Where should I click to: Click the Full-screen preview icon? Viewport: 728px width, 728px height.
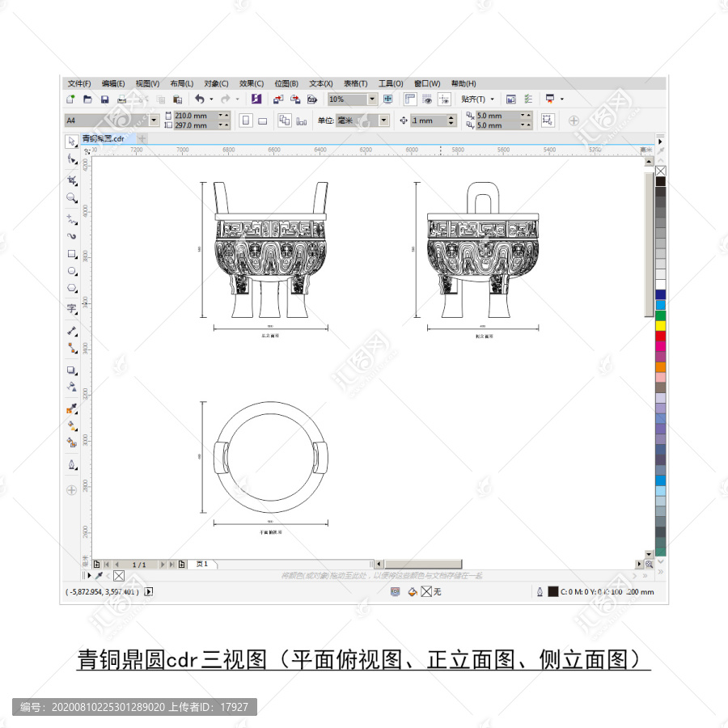[387, 99]
